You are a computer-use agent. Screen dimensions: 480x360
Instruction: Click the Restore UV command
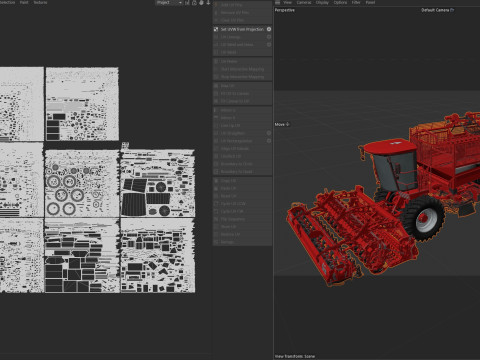point(242,234)
